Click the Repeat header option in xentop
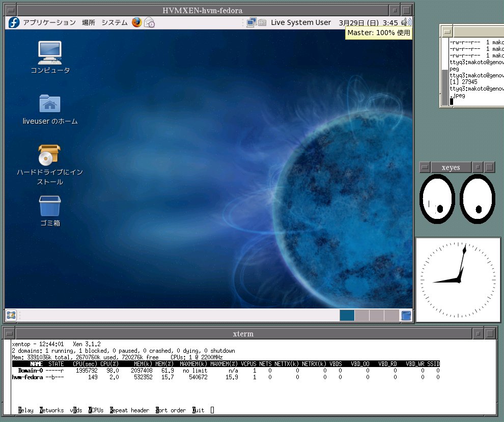The image size is (504, 422). (129, 410)
